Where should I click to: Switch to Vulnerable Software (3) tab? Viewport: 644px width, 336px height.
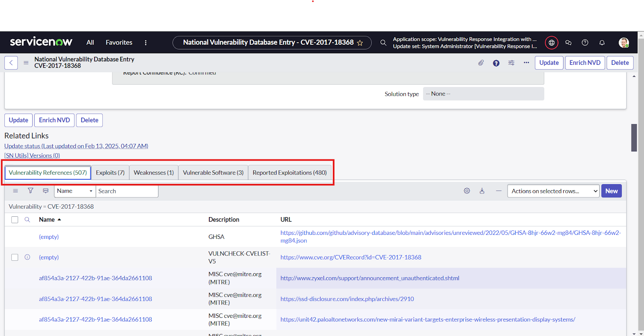(213, 172)
